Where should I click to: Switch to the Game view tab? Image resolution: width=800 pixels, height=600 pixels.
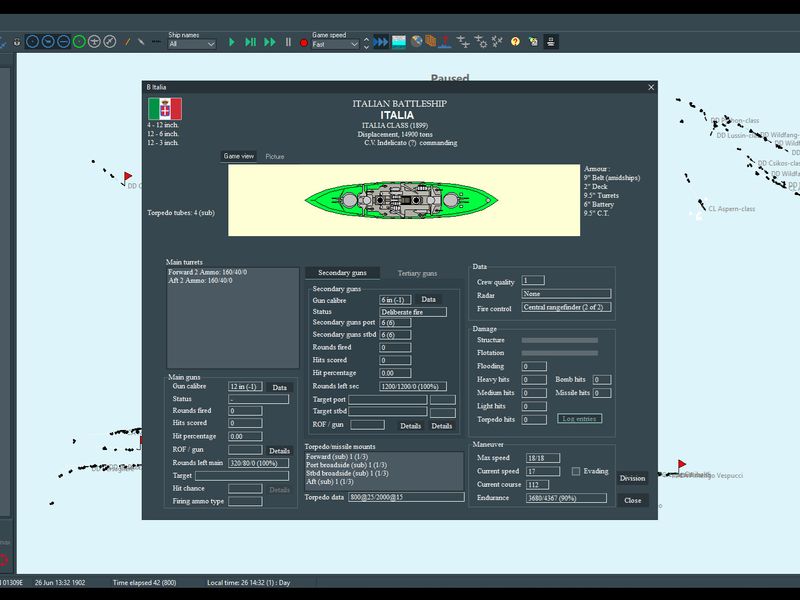(x=239, y=156)
